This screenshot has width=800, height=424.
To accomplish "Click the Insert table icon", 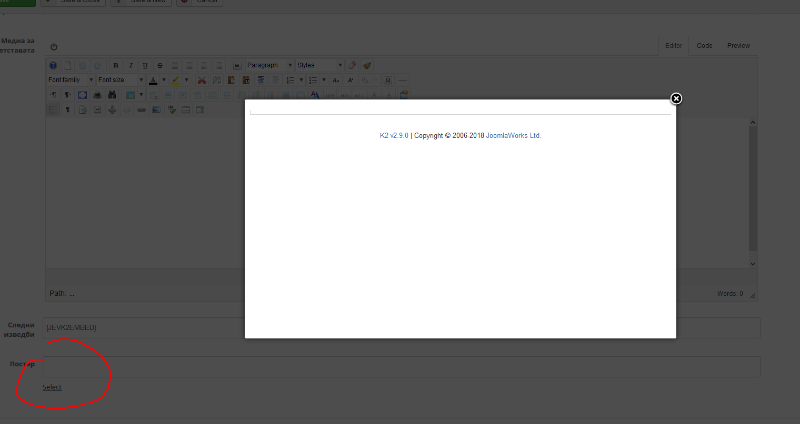I will (131, 95).
